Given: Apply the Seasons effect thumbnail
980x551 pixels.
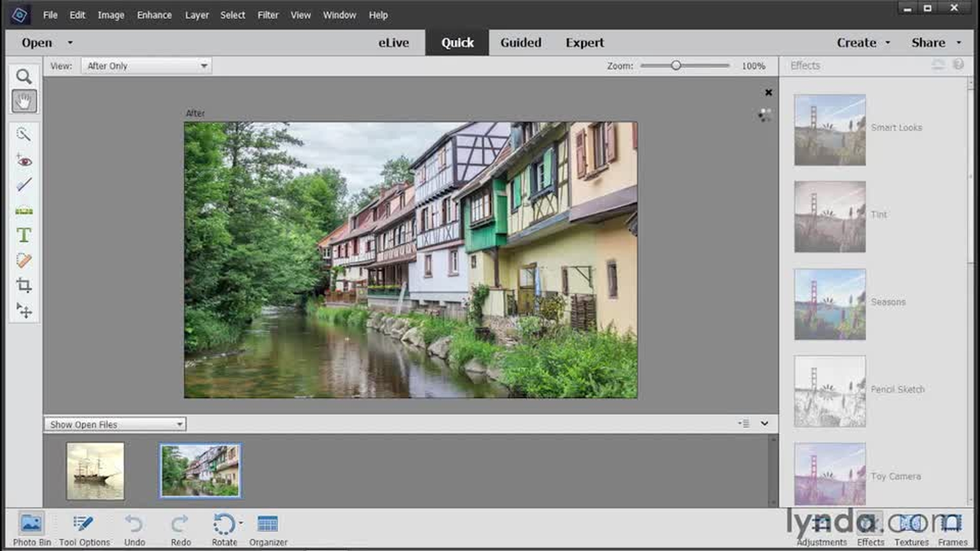Looking at the screenshot, I should pyautogui.click(x=829, y=304).
